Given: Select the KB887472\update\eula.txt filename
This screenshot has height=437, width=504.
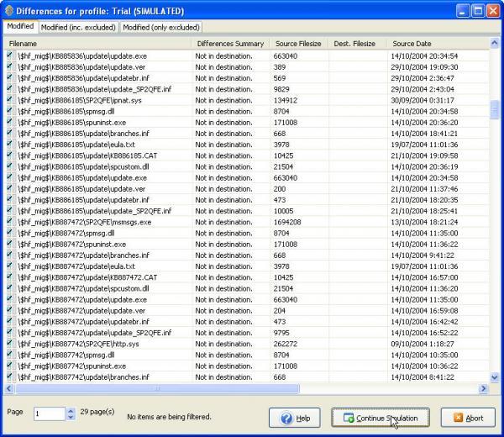Looking at the screenshot, I should coord(76,266).
